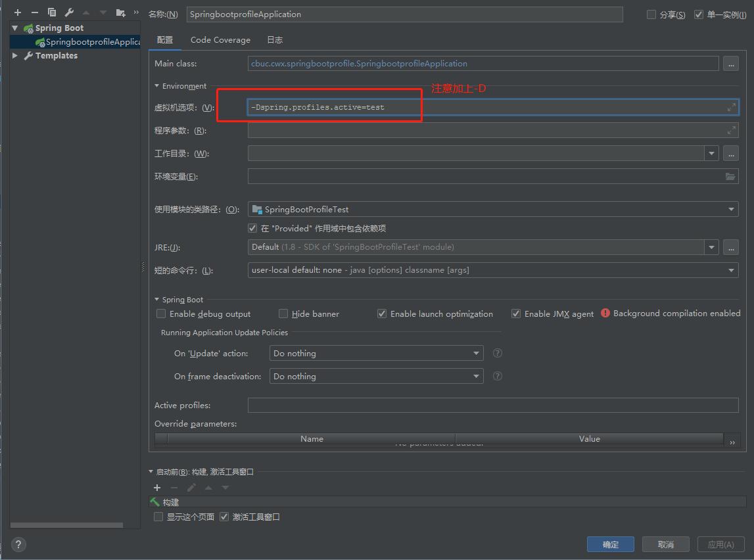The image size is (754, 560).
Task: Click 应用(A) Apply button
Action: [721, 544]
